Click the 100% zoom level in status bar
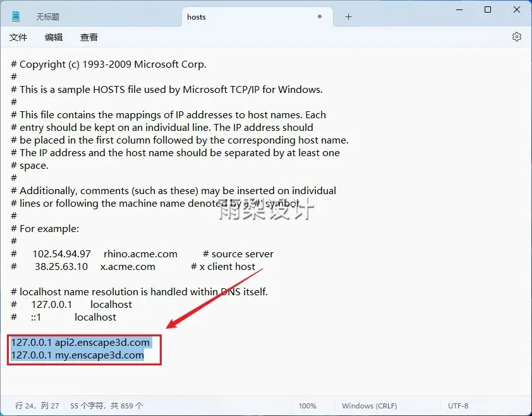The height and width of the screenshot is (416, 532). [308, 406]
